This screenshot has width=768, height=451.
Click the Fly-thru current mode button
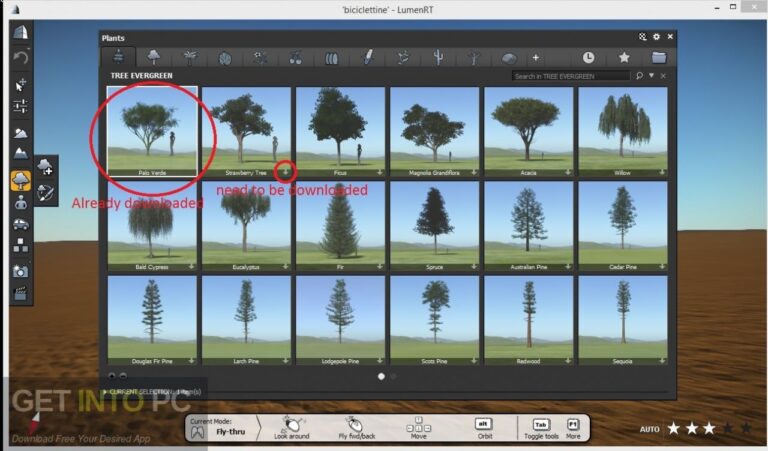click(x=219, y=427)
